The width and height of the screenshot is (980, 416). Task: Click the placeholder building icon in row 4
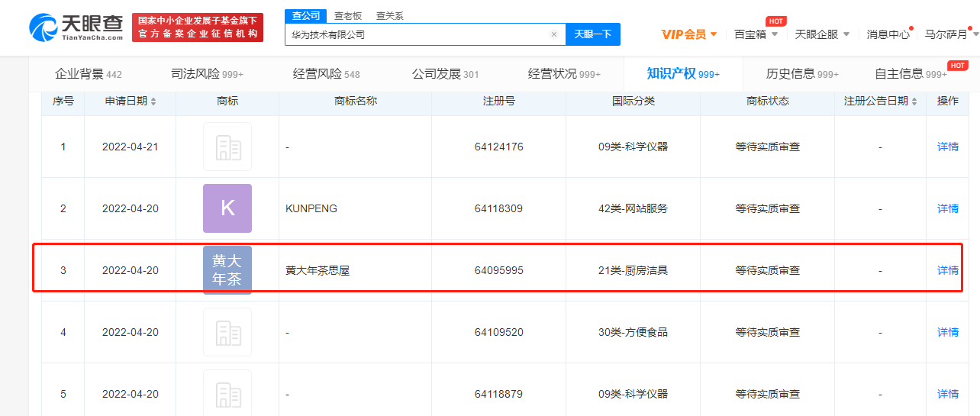point(227,332)
